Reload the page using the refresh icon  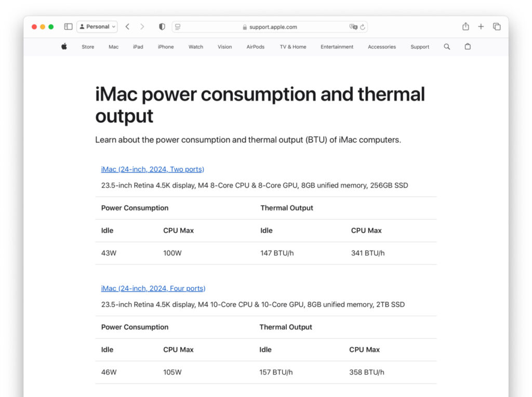pos(362,27)
